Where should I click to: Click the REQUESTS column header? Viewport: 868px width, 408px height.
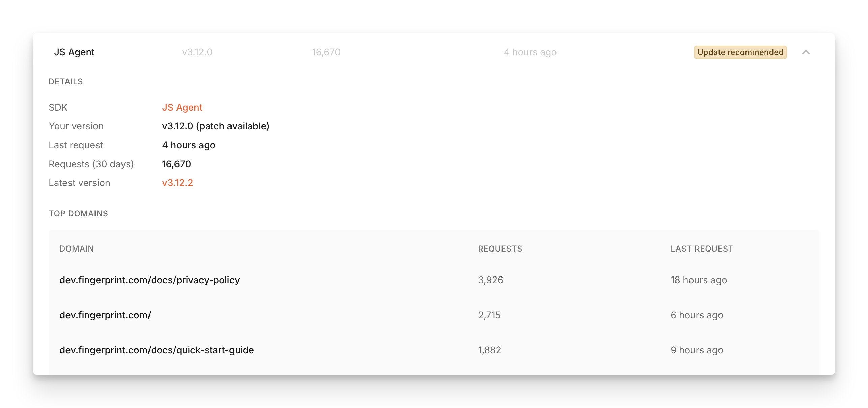[500, 249]
